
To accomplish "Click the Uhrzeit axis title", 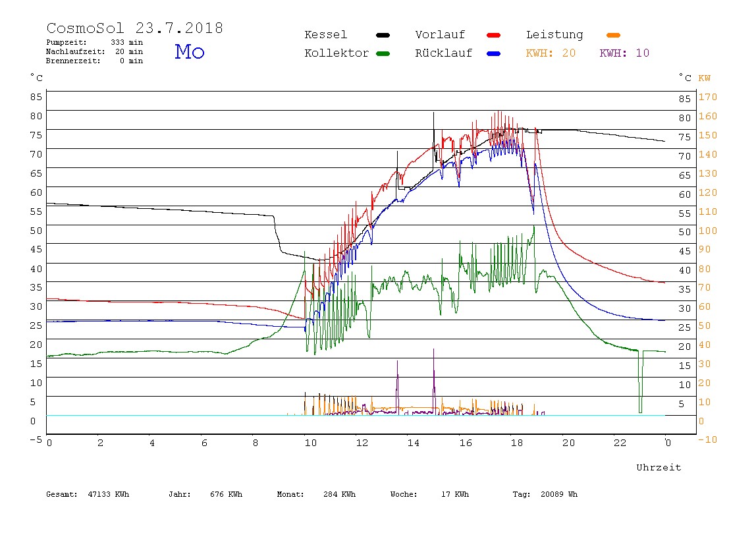I will click(x=659, y=467).
